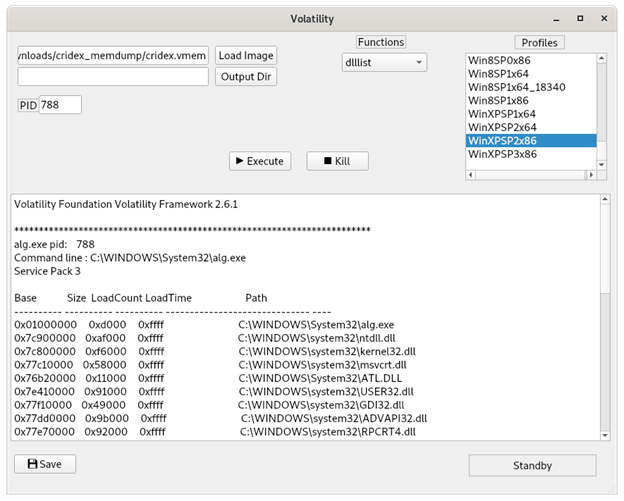This screenshot has height=501, width=624.
Task: Click the ATL.DLL path row
Action: (x=320, y=378)
